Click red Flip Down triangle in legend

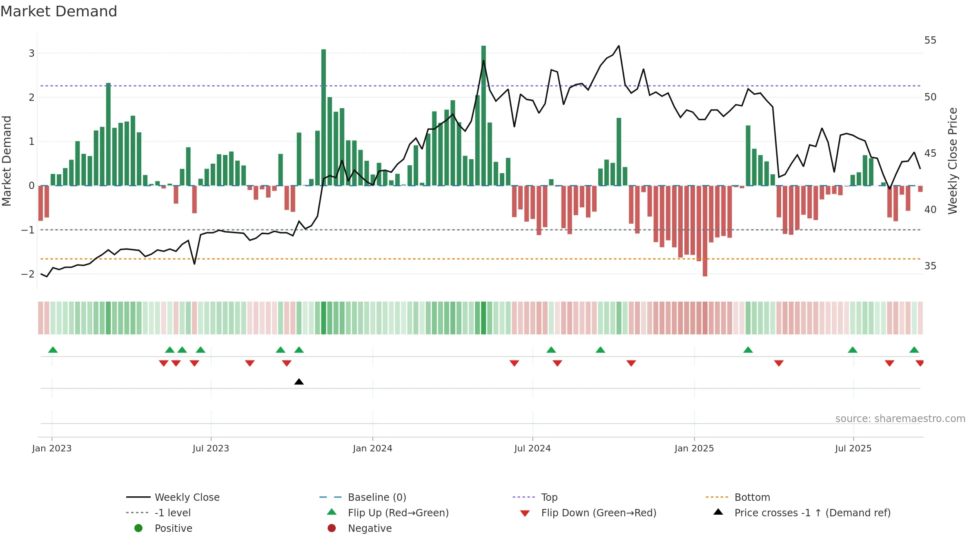tap(525, 513)
